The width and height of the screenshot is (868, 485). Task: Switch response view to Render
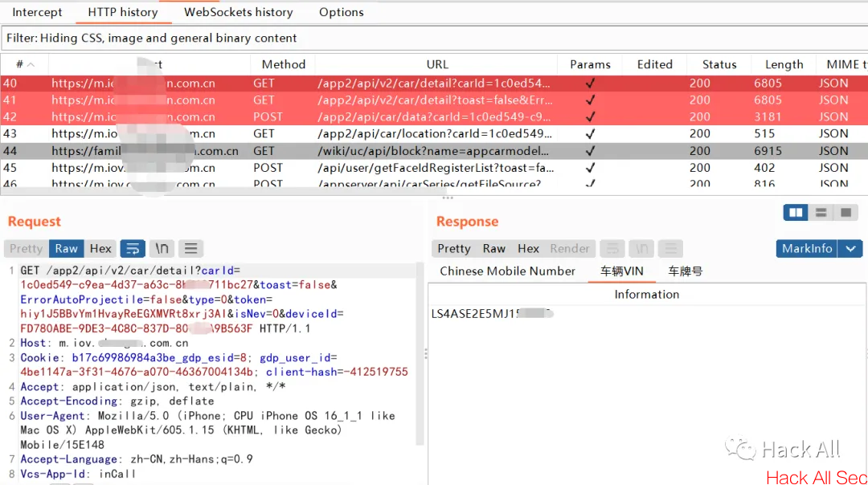tap(570, 249)
